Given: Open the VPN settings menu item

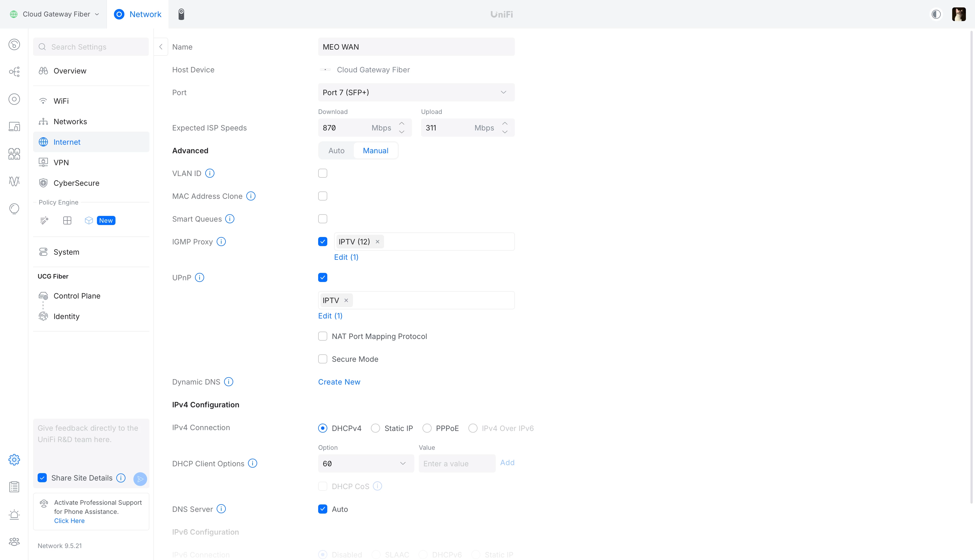Looking at the screenshot, I should tap(61, 163).
